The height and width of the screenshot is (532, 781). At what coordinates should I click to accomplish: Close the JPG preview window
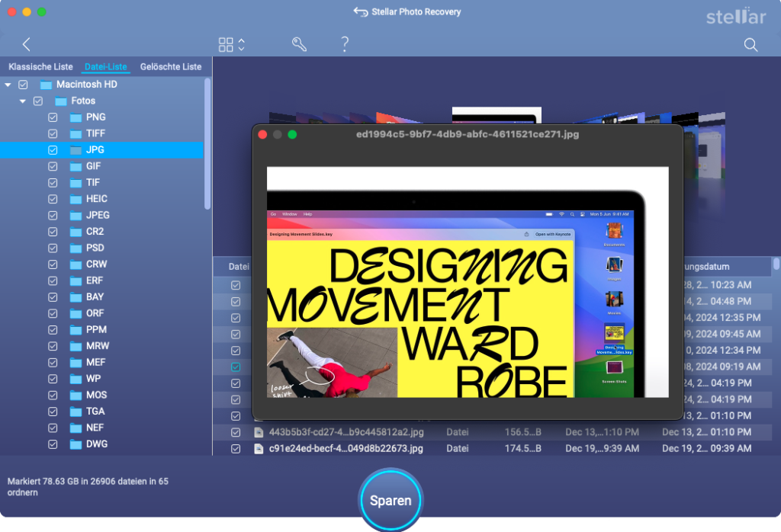pos(262,135)
